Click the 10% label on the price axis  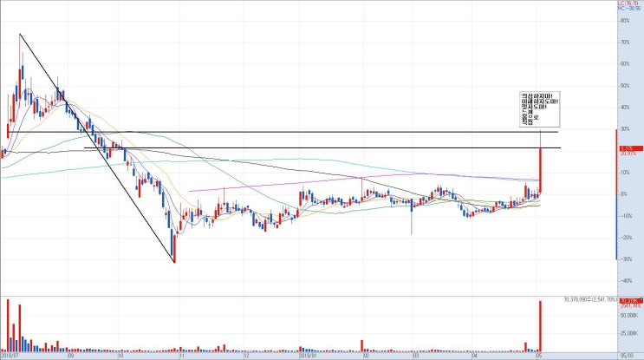coord(625,173)
